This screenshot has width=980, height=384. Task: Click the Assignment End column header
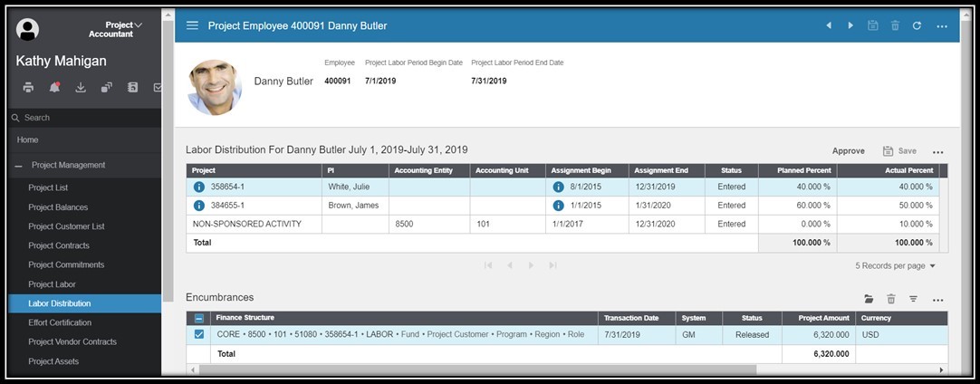tap(667, 170)
